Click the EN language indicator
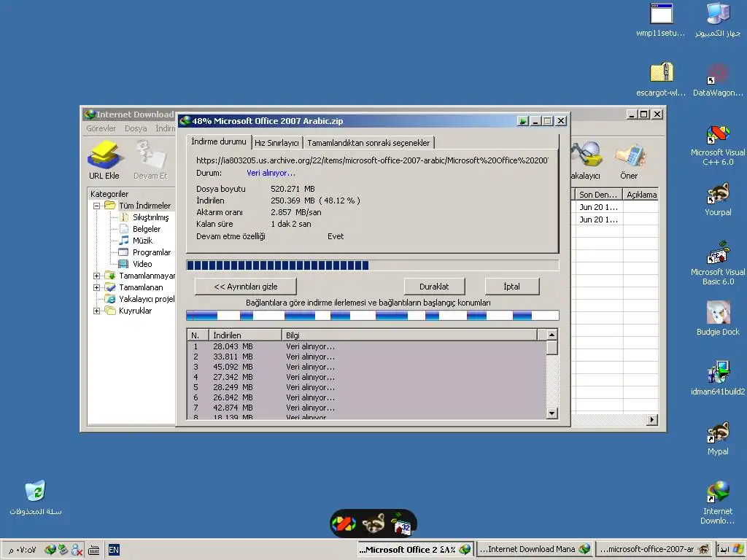The width and height of the screenshot is (747, 560). [113, 550]
